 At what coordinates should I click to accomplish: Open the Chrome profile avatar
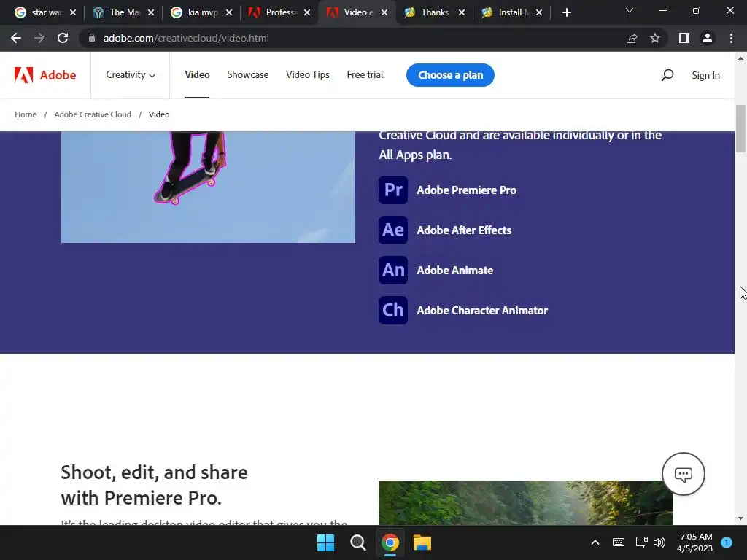[708, 38]
